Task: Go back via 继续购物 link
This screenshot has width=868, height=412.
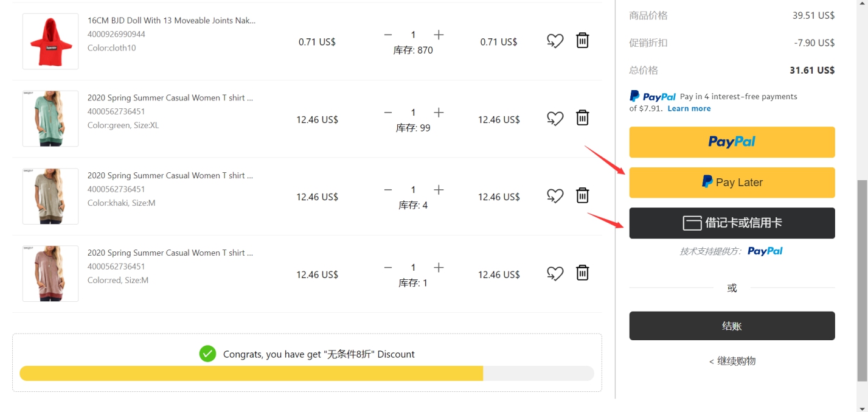Action: 732,361
